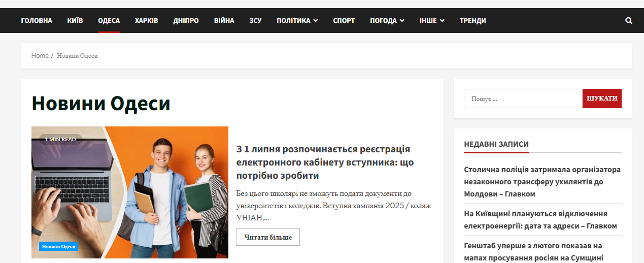
Task: Open the students article thumbnail image
Action: pyautogui.click(x=130, y=192)
